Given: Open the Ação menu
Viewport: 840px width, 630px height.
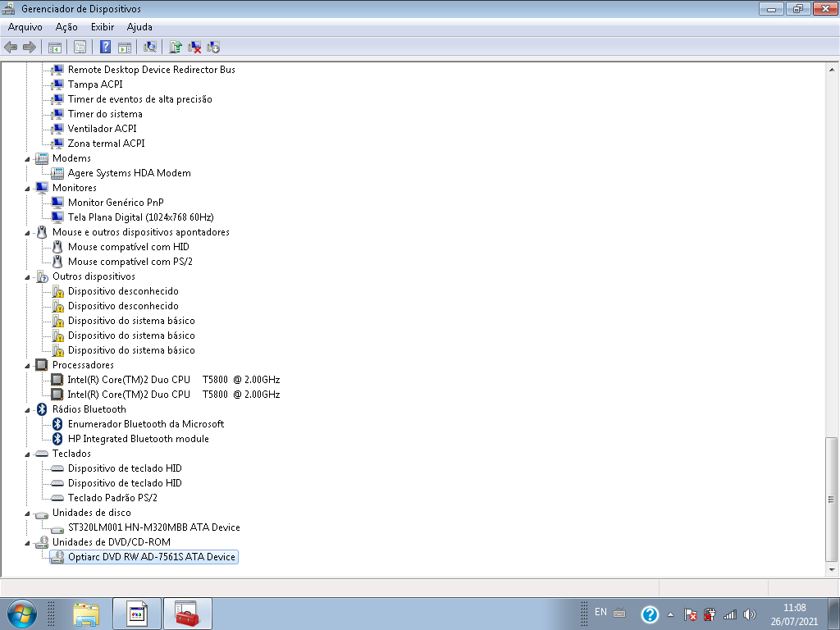Looking at the screenshot, I should (x=66, y=27).
